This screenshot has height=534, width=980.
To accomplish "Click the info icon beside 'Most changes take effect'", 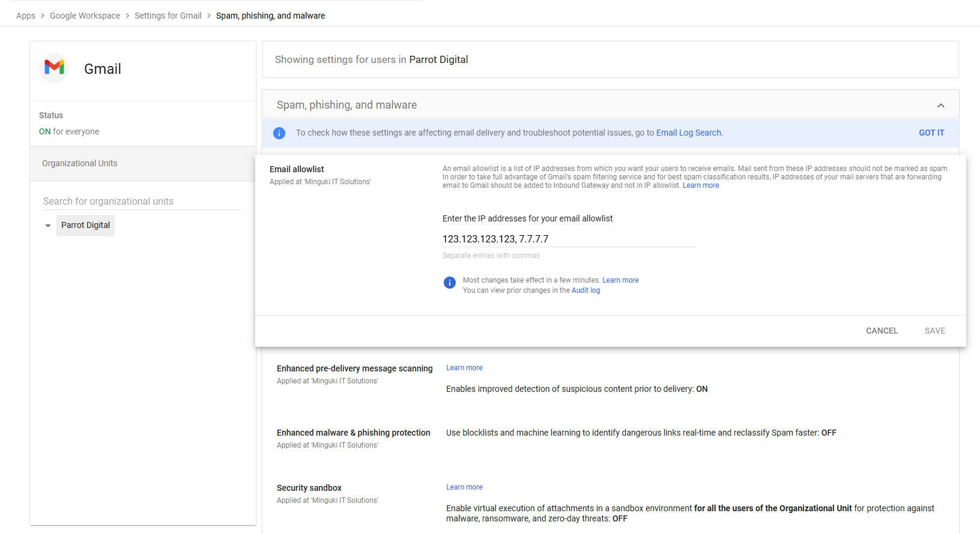I will pos(449,283).
